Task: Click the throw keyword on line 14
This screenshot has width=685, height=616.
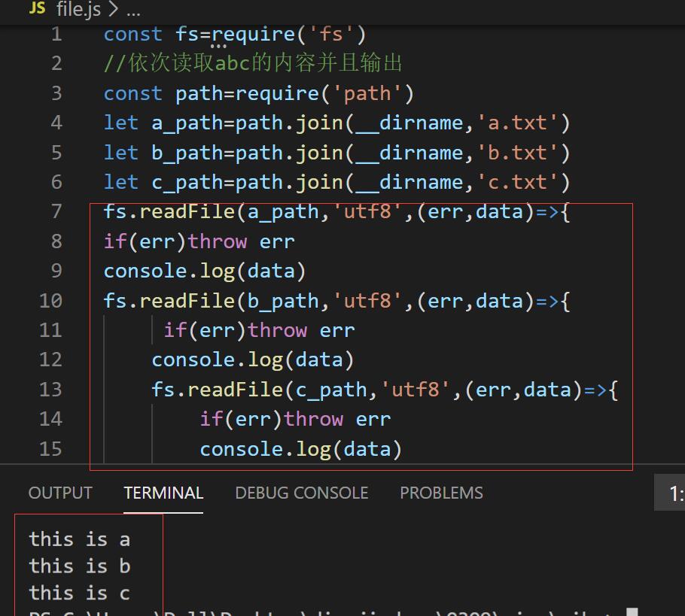Action: (x=313, y=419)
